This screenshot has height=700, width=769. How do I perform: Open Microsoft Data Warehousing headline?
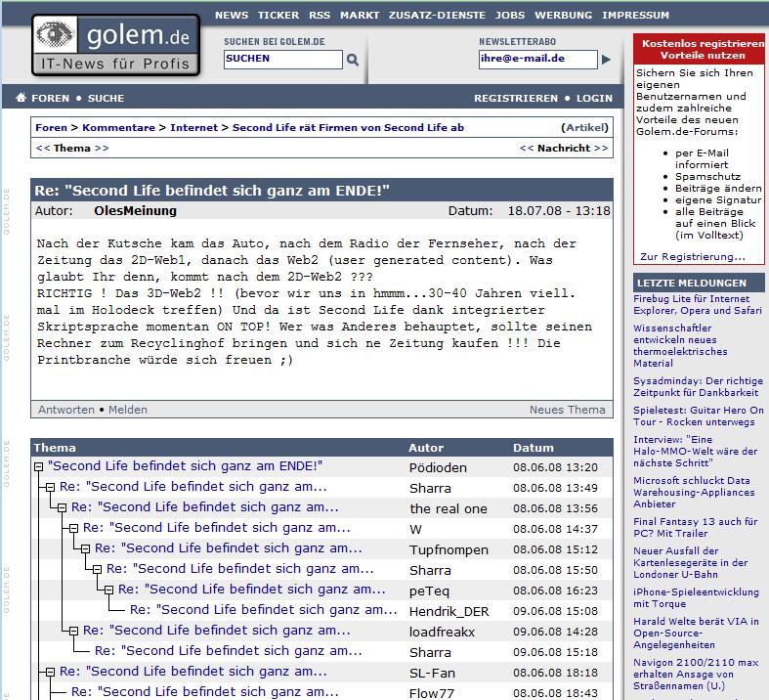[x=694, y=493]
